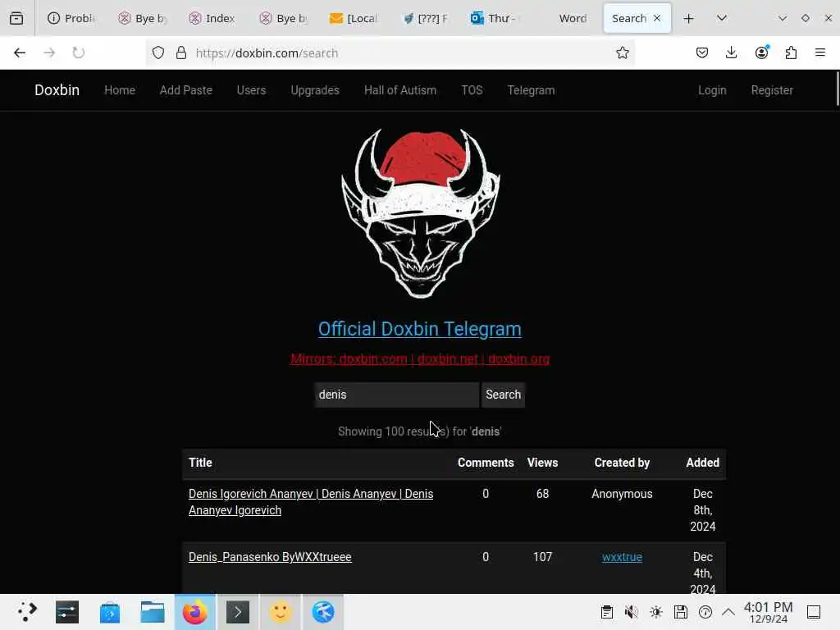The width and height of the screenshot is (840, 630).
Task: Switch to the [???] tab
Action: pyautogui.click(x=424, y=18)
